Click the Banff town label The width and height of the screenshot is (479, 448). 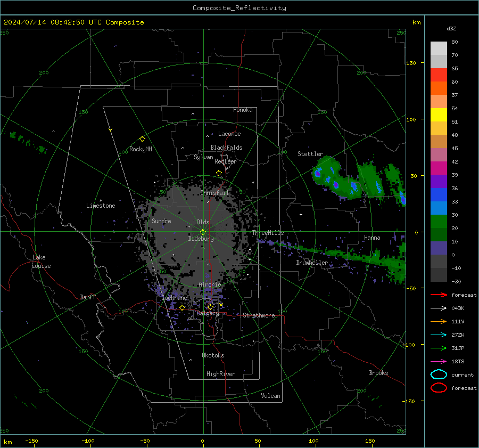88,297
